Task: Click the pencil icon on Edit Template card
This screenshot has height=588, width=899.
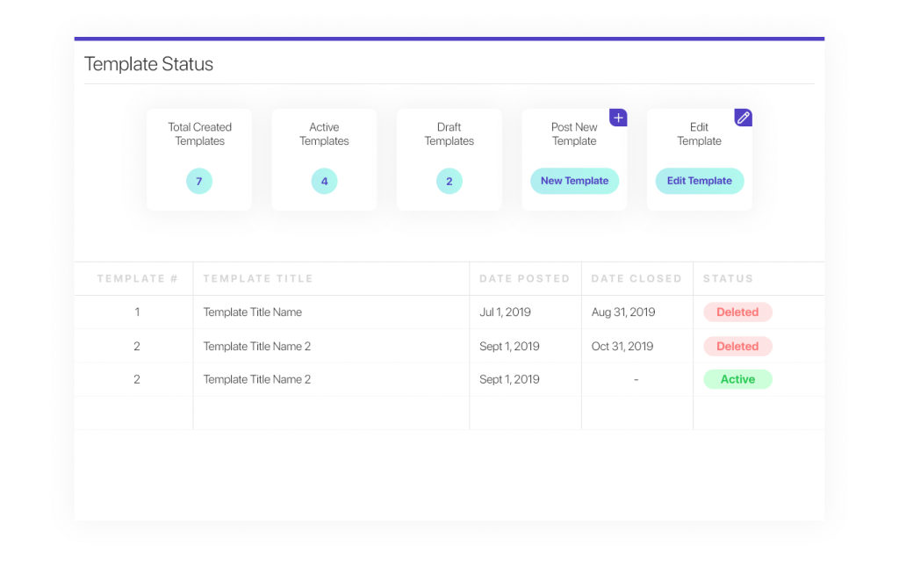Action: point(743,118)
